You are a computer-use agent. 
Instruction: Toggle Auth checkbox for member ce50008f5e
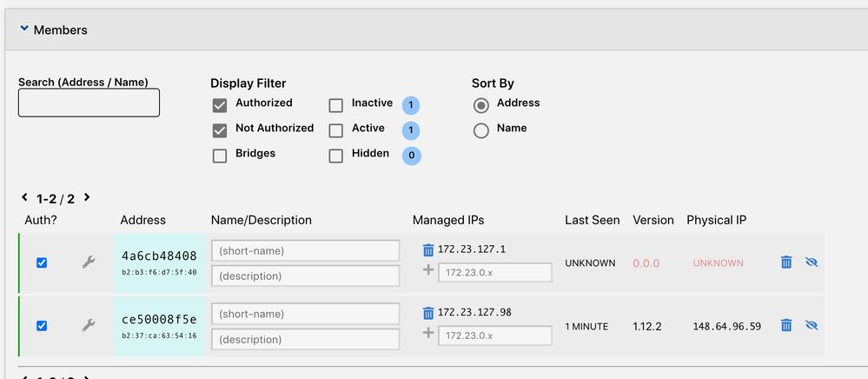42,326
